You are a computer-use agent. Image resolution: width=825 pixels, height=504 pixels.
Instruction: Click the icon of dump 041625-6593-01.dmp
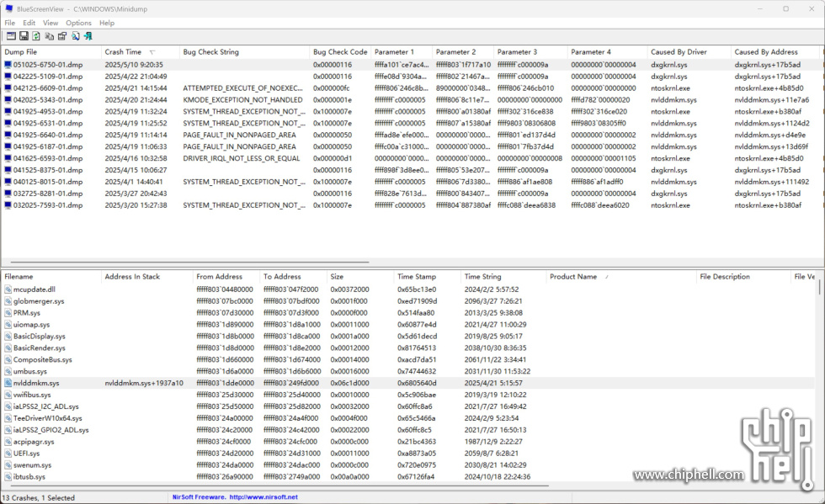8,158
